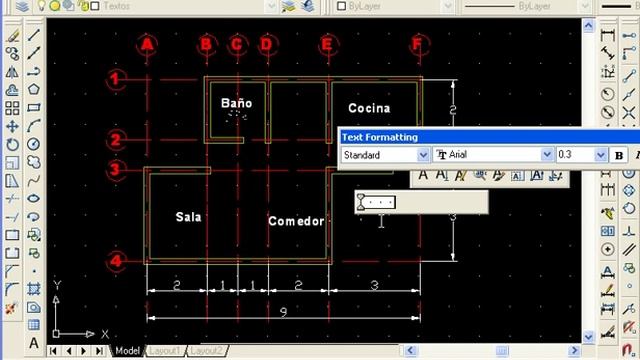The height and width of the screenshot is (360, 640).
Task: Select the Extend tool
Action: coord(12,217)
